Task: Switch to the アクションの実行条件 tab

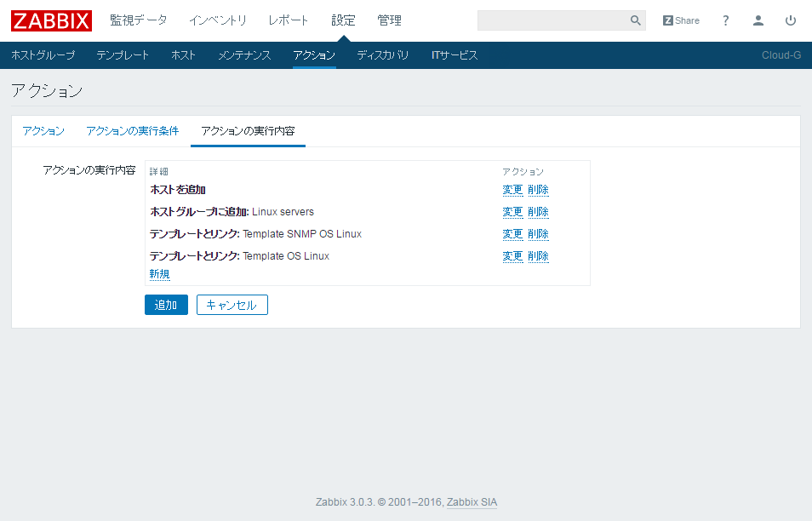Action: pyautogui.click(x=133, y=131)
